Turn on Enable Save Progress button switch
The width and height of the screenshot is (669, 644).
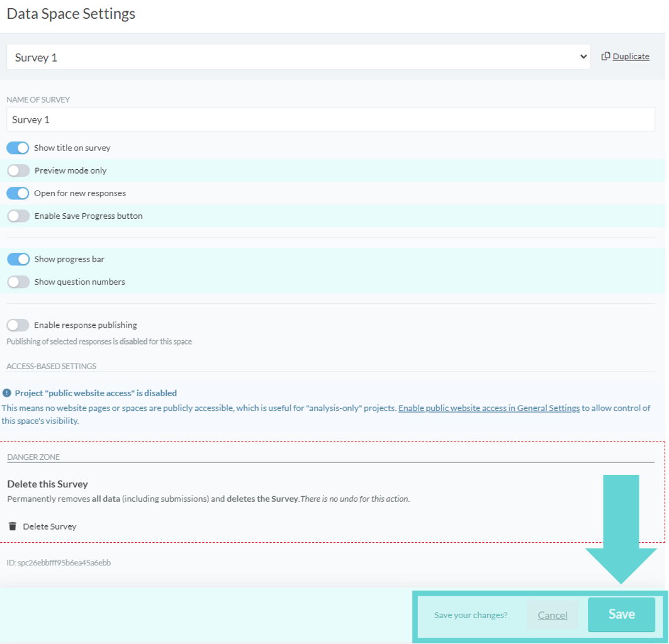(x=18, y=216)
